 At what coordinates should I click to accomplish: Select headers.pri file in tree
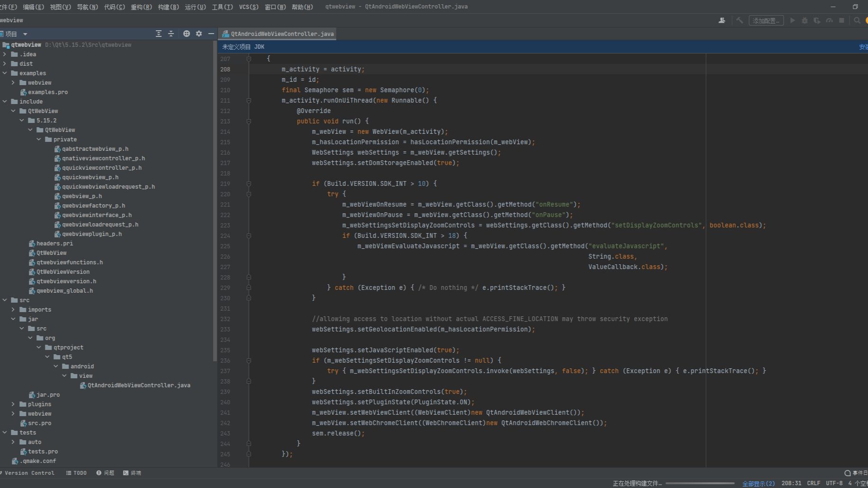pos(51,244)
